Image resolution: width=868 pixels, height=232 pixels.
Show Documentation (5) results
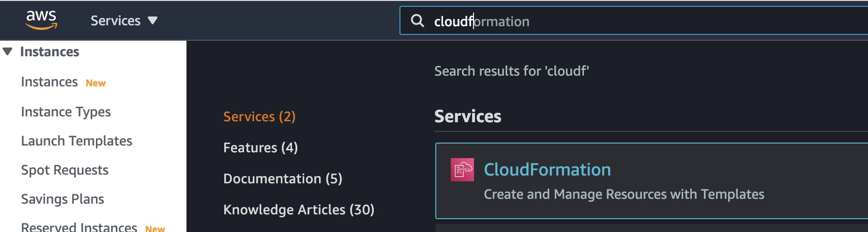pyautogui.click(x=283, y=179)
